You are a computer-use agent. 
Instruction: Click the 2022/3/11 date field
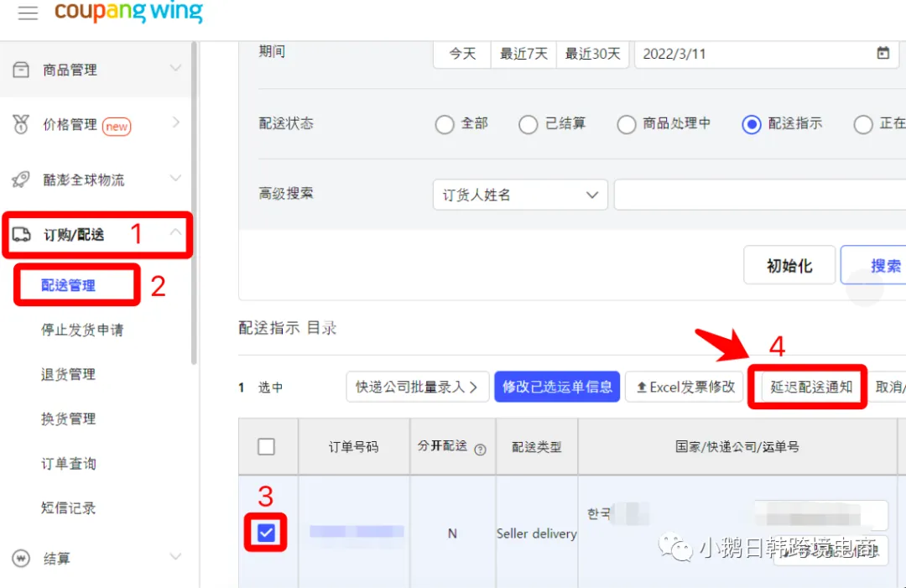[766, 54]
